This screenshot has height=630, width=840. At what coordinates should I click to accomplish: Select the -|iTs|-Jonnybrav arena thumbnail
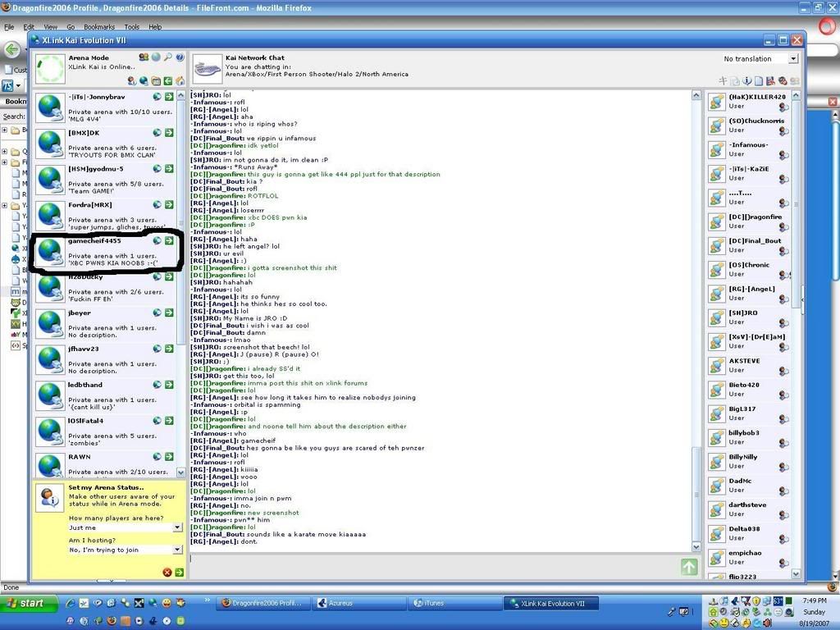coord(50,107)
